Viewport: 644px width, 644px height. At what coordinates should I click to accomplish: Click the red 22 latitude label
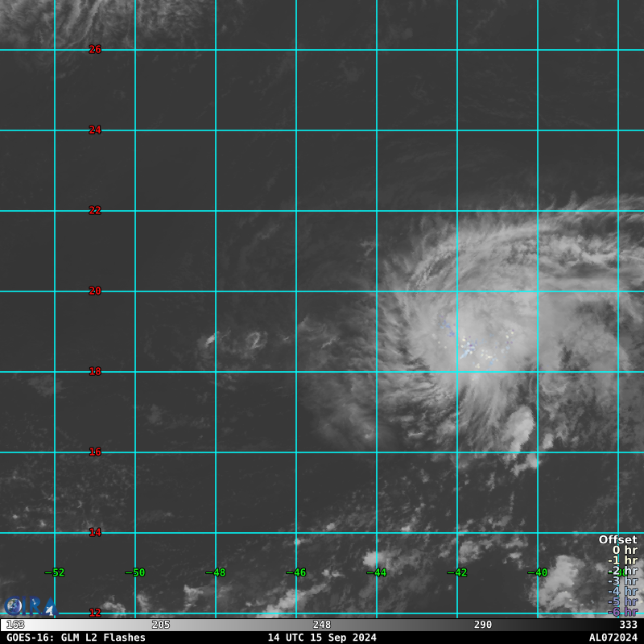(x=95, y=211)
